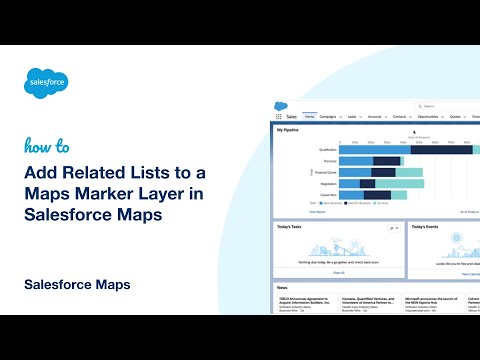Click the Proposal/Quote Services teal segment
Image resolution: width=480 pixels, height=360 pixels.
tap(409, 172)
